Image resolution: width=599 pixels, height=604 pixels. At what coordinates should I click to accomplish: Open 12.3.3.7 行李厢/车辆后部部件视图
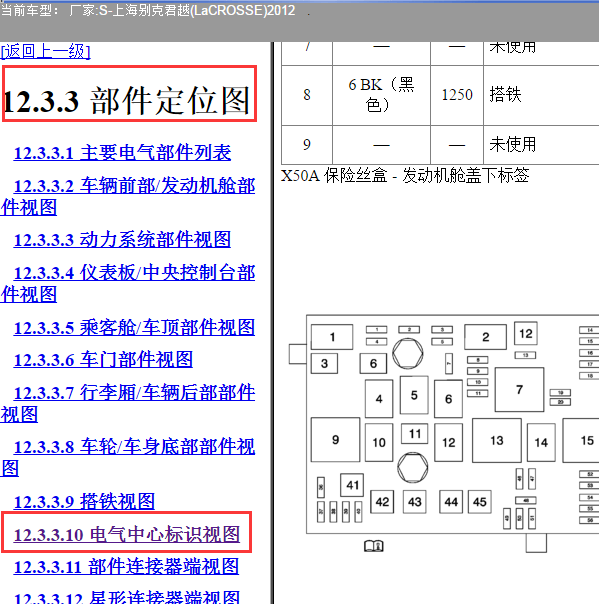[x=128, y=403]
